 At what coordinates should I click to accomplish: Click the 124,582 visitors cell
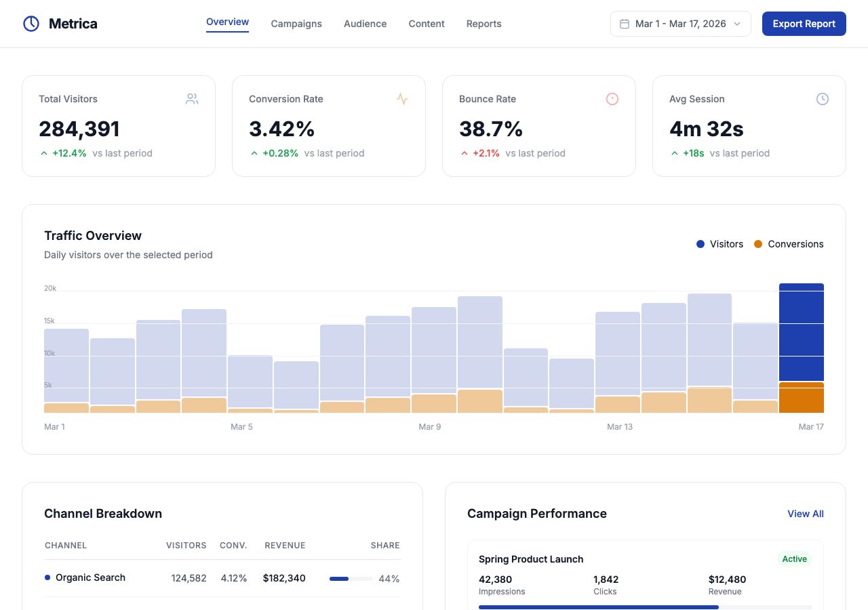point(189,578)
